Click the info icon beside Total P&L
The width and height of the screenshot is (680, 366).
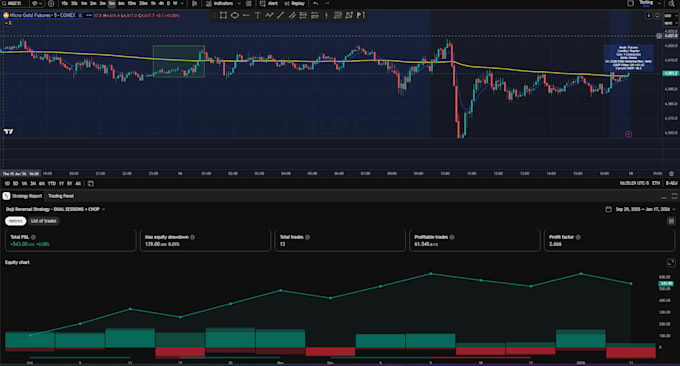coord(33,237)
